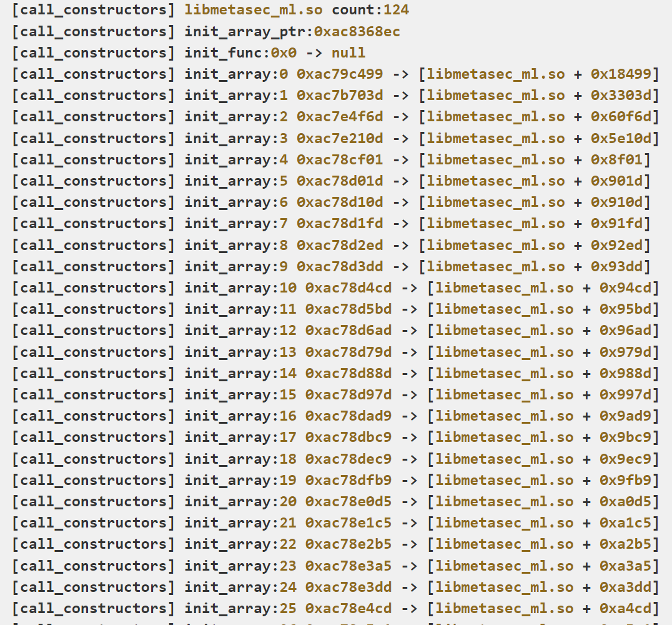Viewport: 672px width, 625px height.
Task: Click the offset 0x9bc9
Action: click(x=626, y=437)
